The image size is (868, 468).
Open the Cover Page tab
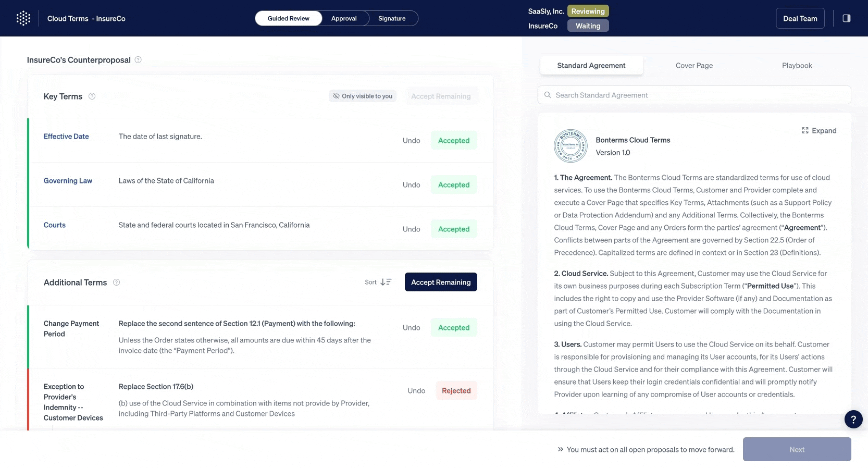tap(694, 66)
